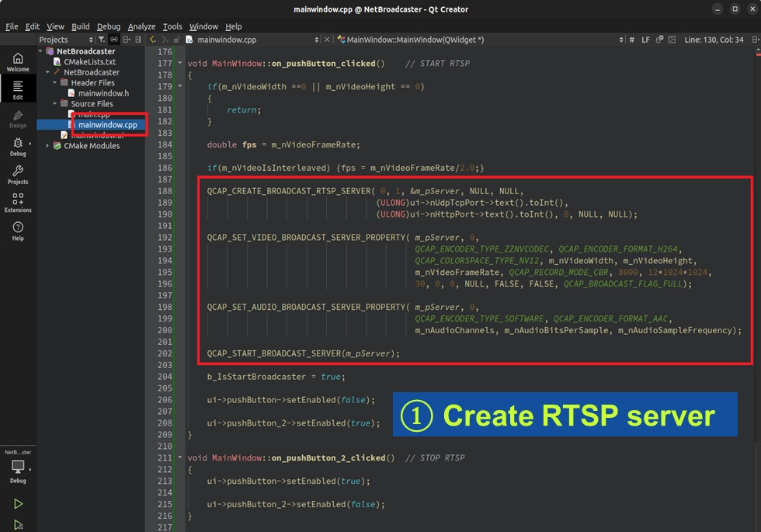Click QCAP_ENCODER_FORMAT_H264 in the code
Image resolution: width=761 pixels, height=532 pixels.
(618, 249)
